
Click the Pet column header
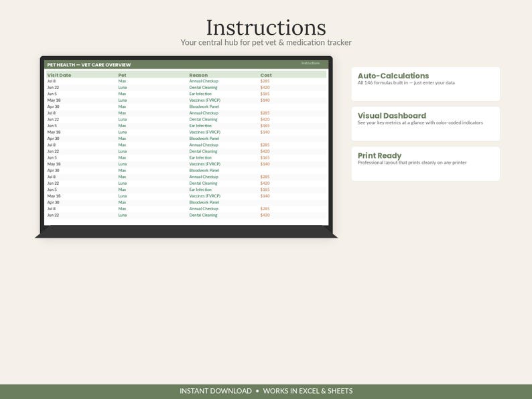(x=122, y=75)
